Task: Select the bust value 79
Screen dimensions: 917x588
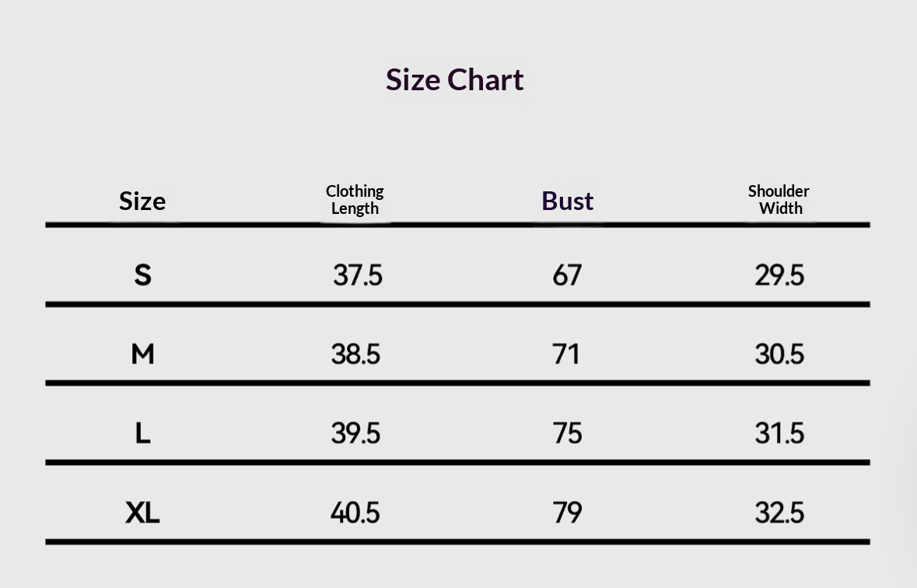Action: pos(567,513)
